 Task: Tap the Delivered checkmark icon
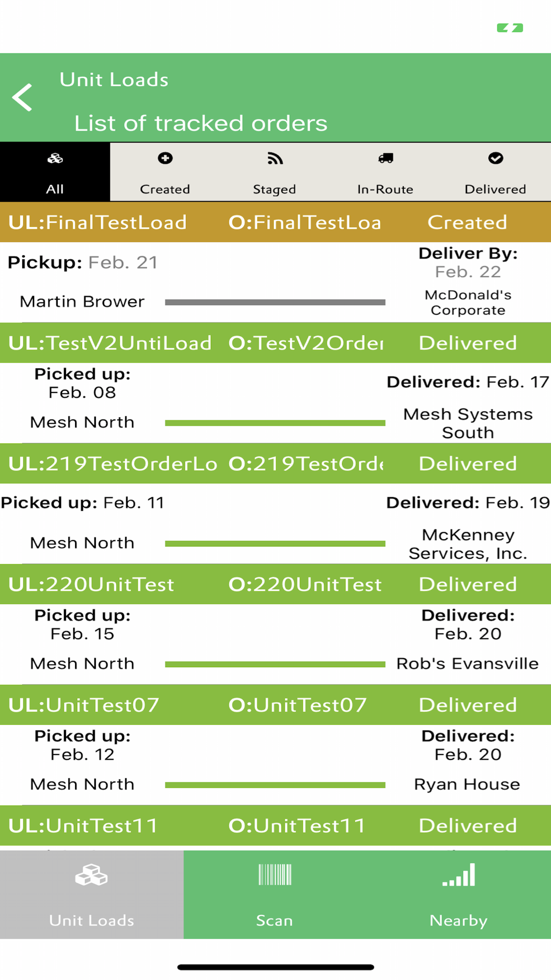click(495, 158)
